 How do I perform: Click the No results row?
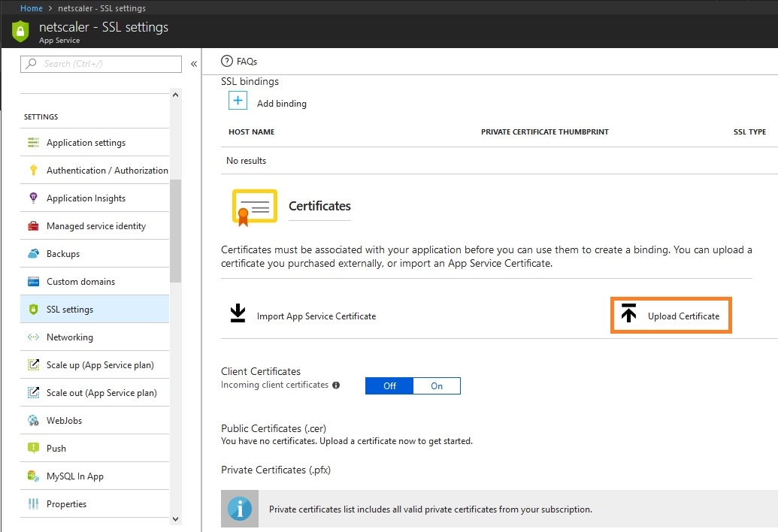(499, 161)
